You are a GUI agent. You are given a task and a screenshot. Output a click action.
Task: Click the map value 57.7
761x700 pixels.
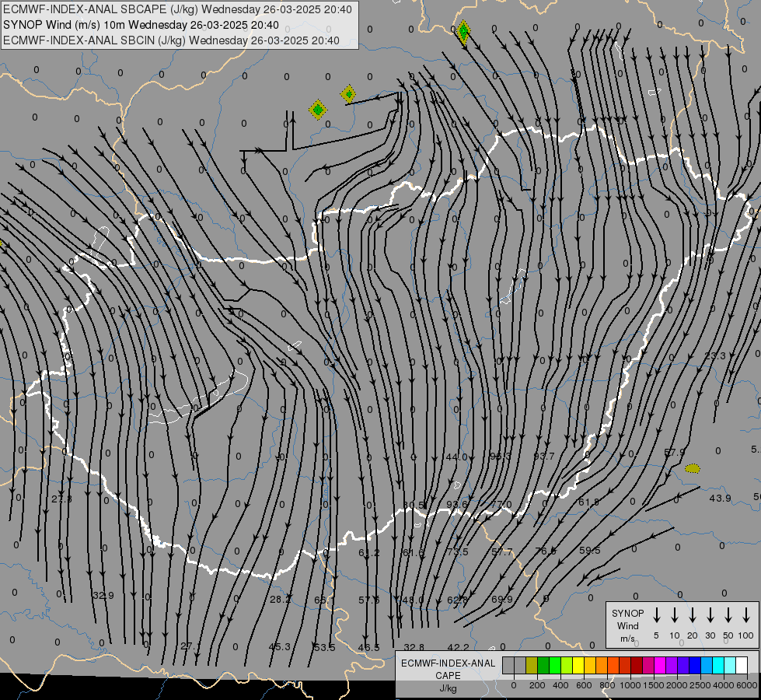(x=502, y=552)
